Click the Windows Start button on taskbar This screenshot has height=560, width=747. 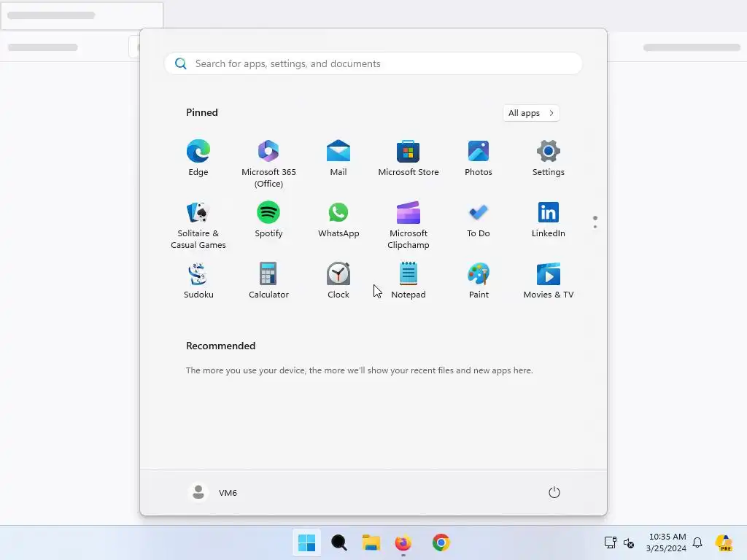tap(306, 542)
